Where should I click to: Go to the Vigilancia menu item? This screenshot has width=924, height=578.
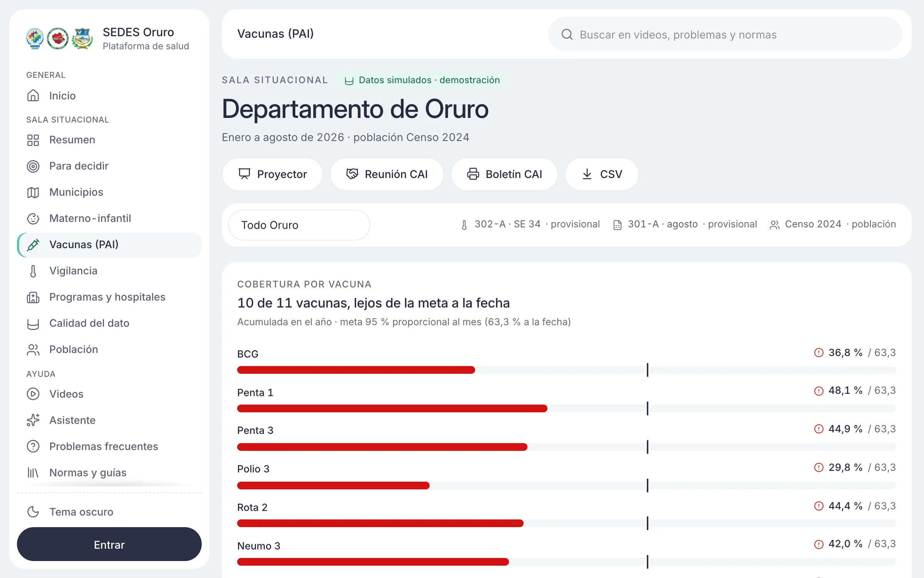(x=109, y=271)
